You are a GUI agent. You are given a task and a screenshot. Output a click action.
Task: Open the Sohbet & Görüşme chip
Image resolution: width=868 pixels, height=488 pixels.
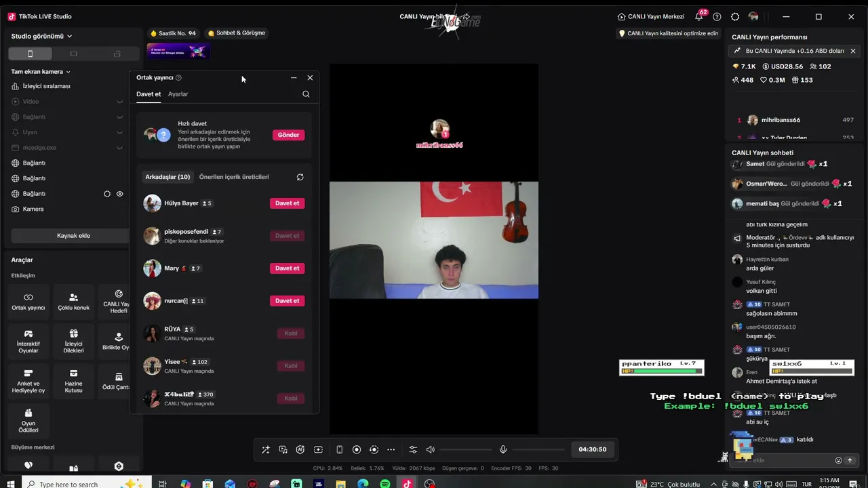click(237, 33)
